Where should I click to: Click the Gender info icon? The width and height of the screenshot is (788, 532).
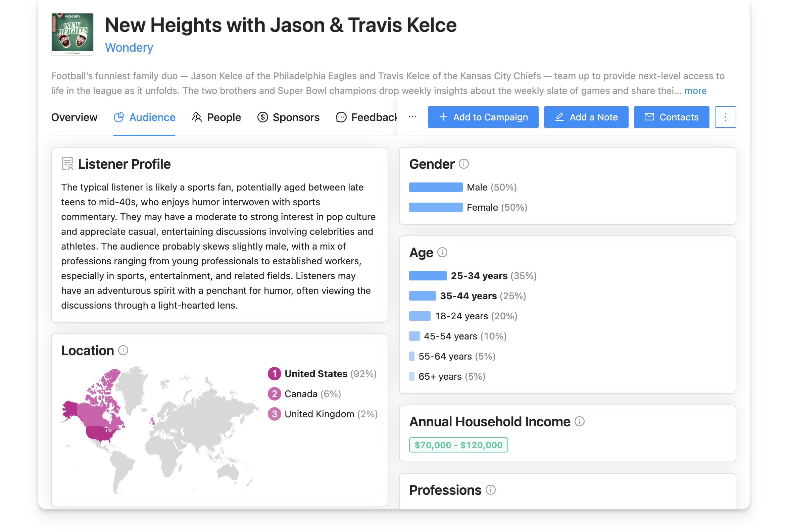click(x=463, y=164)
